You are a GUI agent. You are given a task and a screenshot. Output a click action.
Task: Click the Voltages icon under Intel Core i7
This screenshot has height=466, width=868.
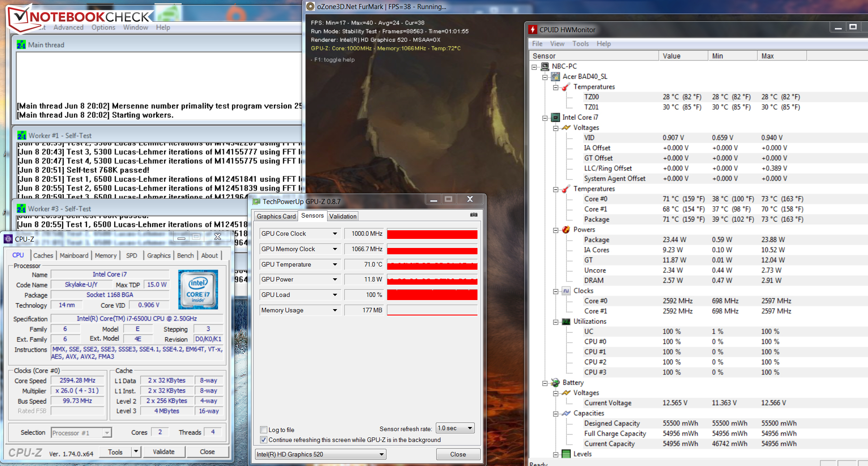tap(566, 128)
